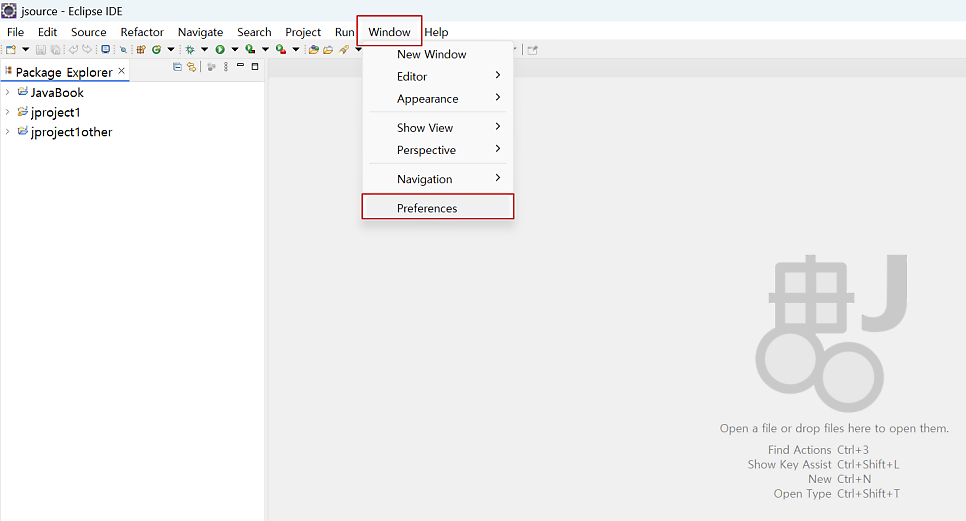Open the Navigate menu
Viewport: 966px width, 521px height.
point(200,32)
